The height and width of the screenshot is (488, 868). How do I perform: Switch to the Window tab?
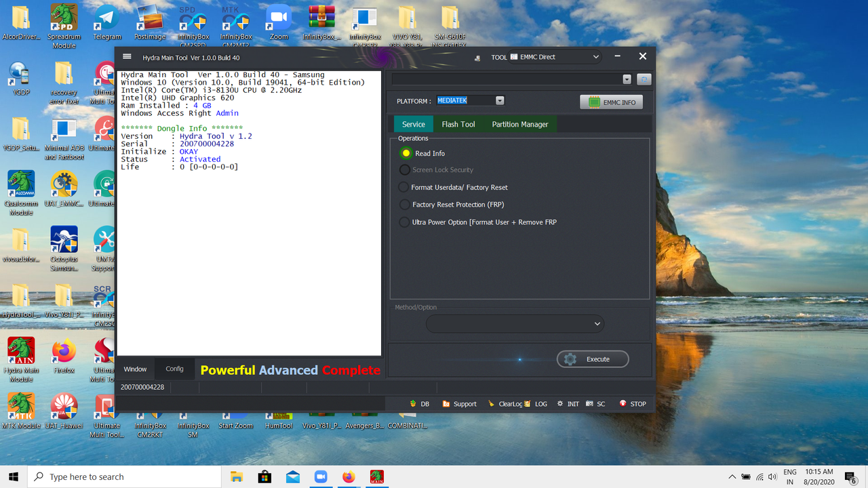coord(135,369)
